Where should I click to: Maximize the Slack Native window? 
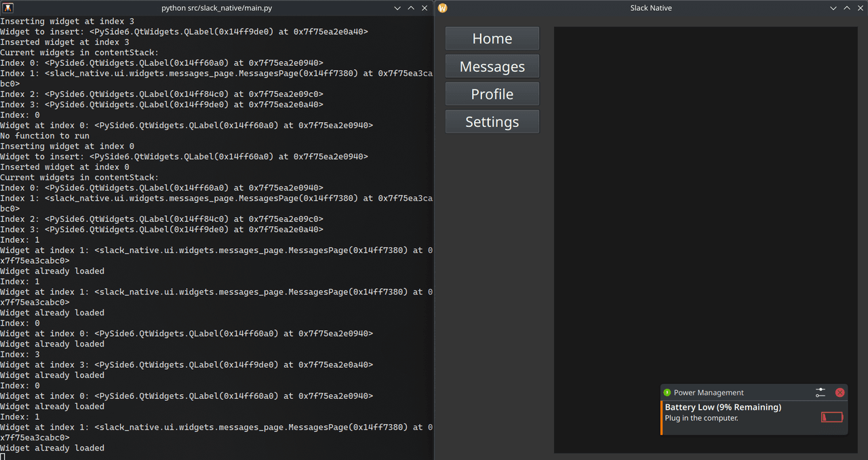(846, 8)
